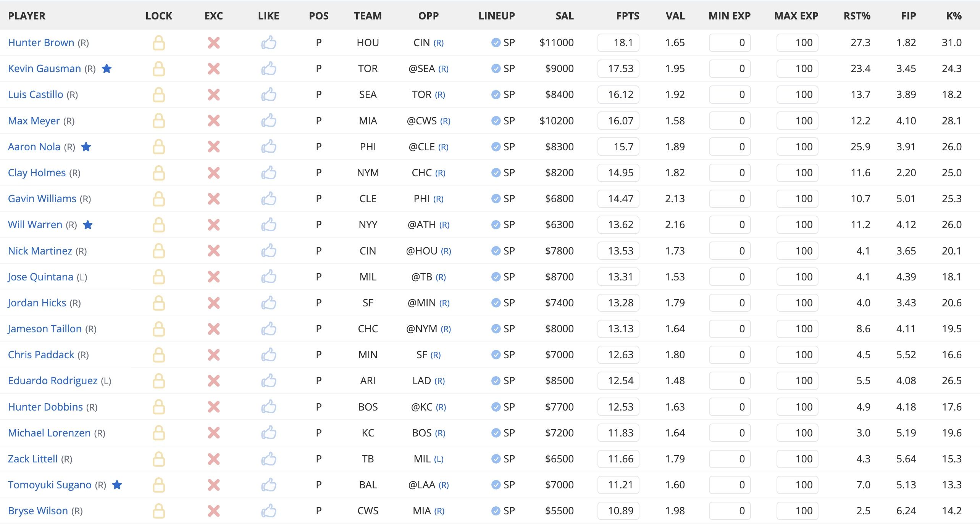
Task: Open Hunter Brown player link
Action: pos(41,43)
